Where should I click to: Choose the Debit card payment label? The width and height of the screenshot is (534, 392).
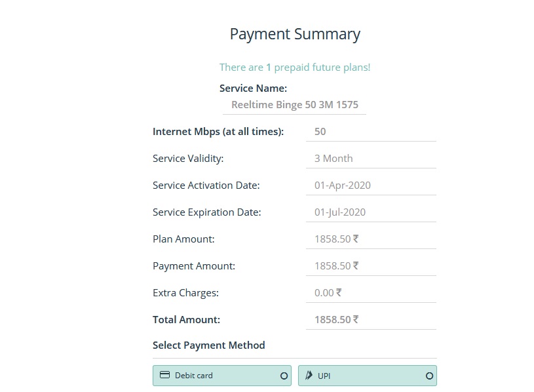coord(194,376)
